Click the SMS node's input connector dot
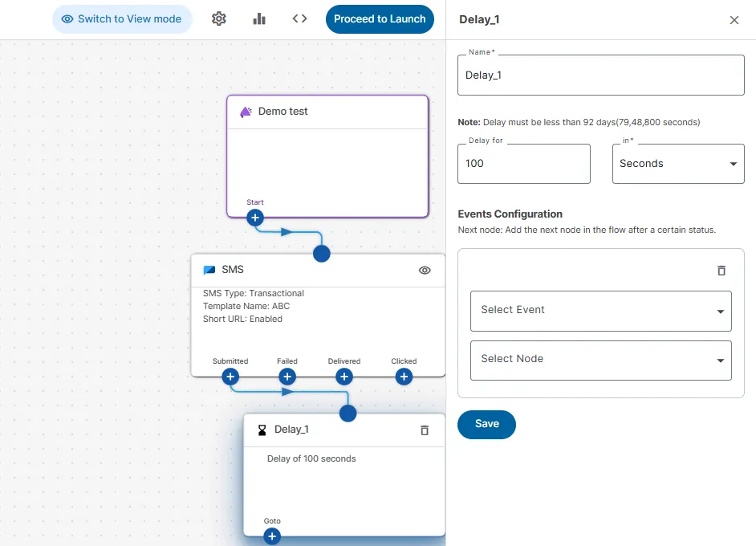Viewport: 756px width, 546px height. pyautogui.click(x=322, y=254)
